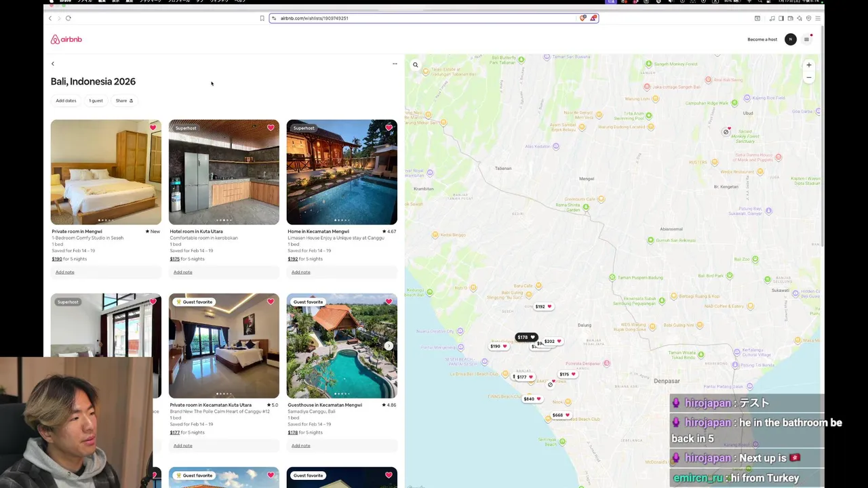Add note to Hotel room in Kuta Utara
The width and height of the screenshot is (868, 488).
[183, 272]
